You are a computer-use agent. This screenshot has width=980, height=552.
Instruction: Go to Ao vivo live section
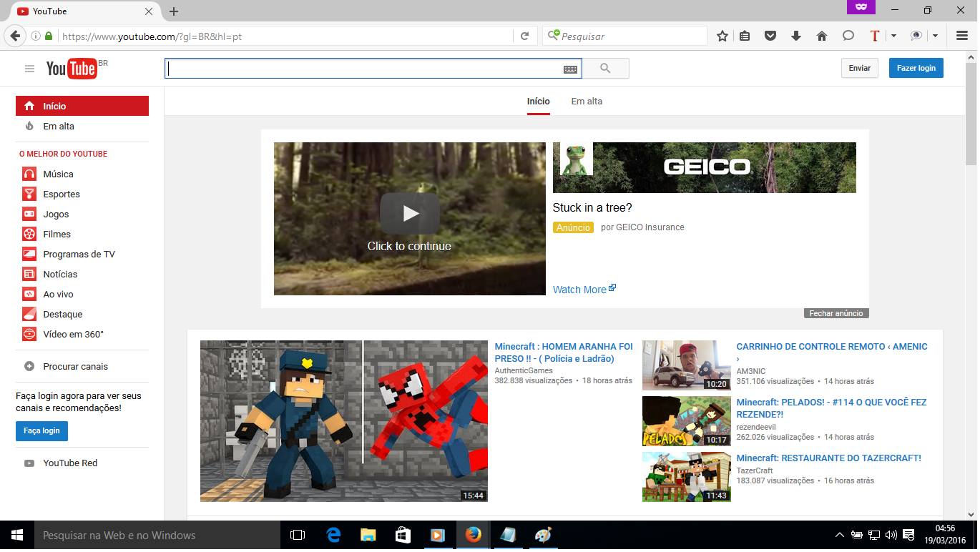pyautogui.click(x=58, y=294)
